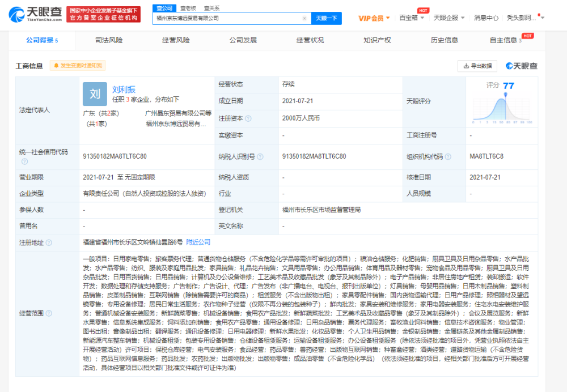
Task: Click the help icon next to 组织机构代码
Action: tap(448, 157)
